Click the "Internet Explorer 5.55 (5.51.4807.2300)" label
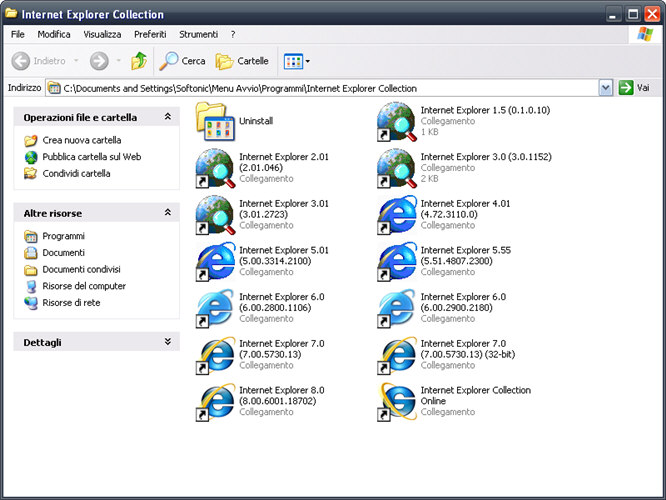This screenshot has width=666, height=500. pos(466,255)
